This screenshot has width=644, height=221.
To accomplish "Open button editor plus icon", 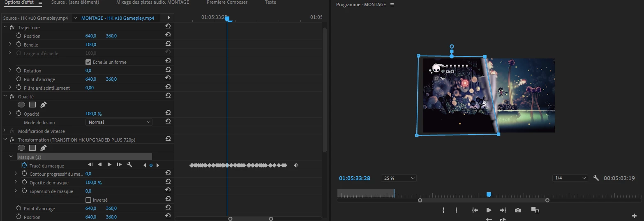I will click(634, 216).
